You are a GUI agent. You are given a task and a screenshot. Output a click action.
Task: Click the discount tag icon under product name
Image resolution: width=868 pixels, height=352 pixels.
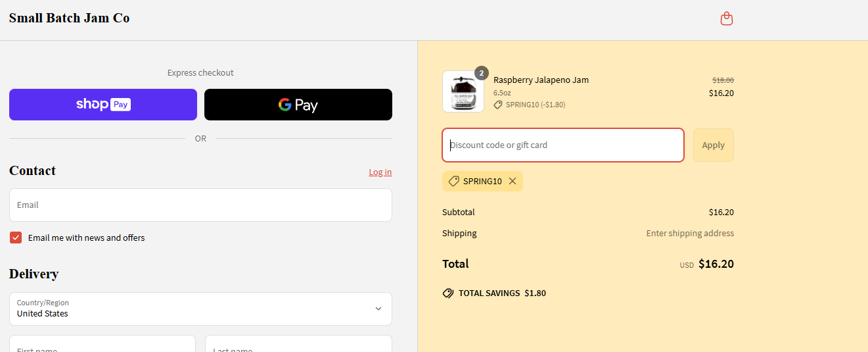[x=498, y=105]
